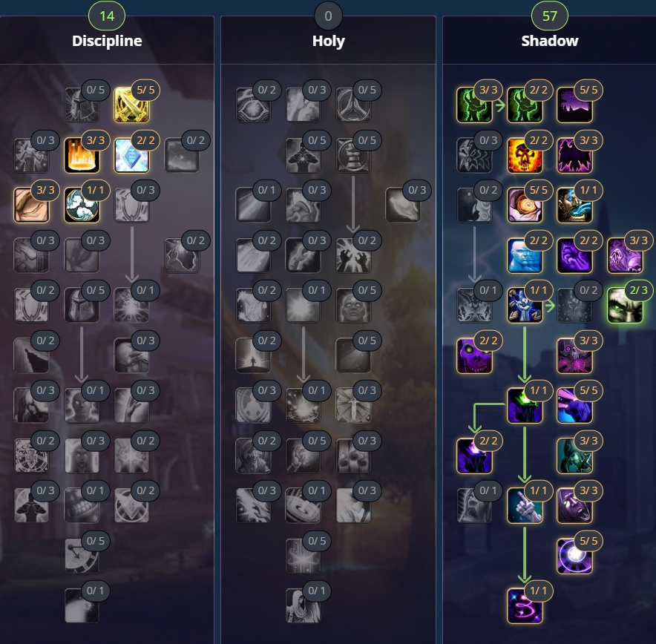Click the green face talent showing 2/3

[625, 305]
